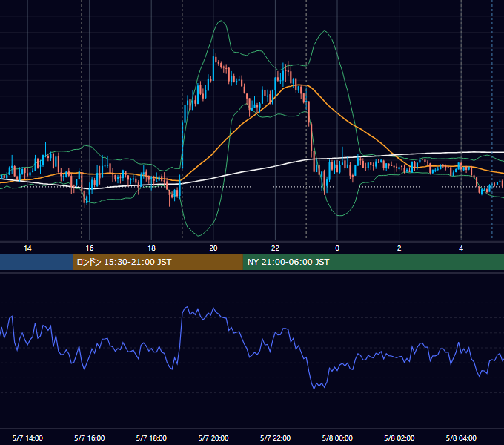Click hour label 20 on chart axis
The height and width of the screenshot is (445, 504).
[x=213, y=248]
